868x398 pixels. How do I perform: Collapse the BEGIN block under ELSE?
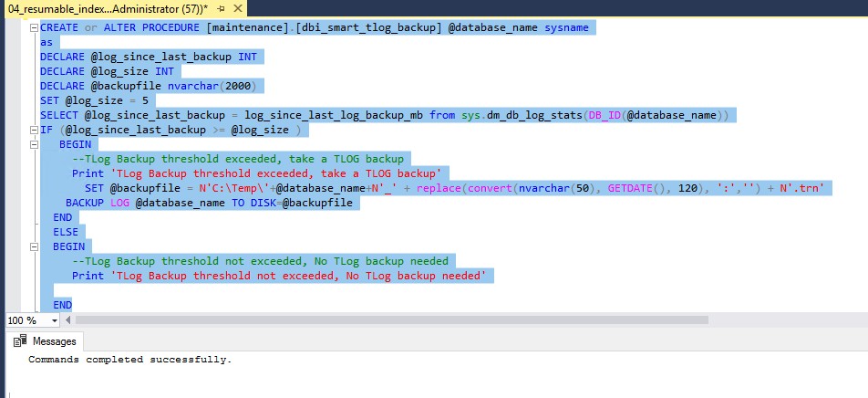(x=34, y=246)
